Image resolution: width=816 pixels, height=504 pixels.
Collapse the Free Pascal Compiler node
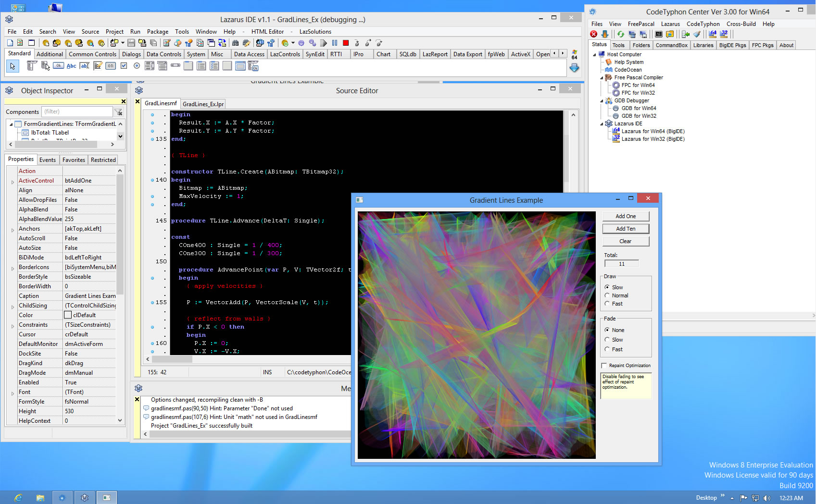[602, 78]
